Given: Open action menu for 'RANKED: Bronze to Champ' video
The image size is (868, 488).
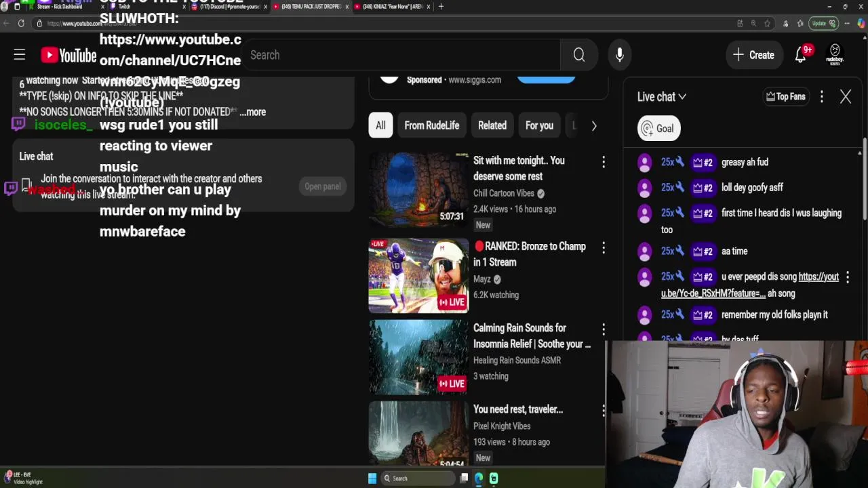Looking at the screenshot, I should (604, 247).
